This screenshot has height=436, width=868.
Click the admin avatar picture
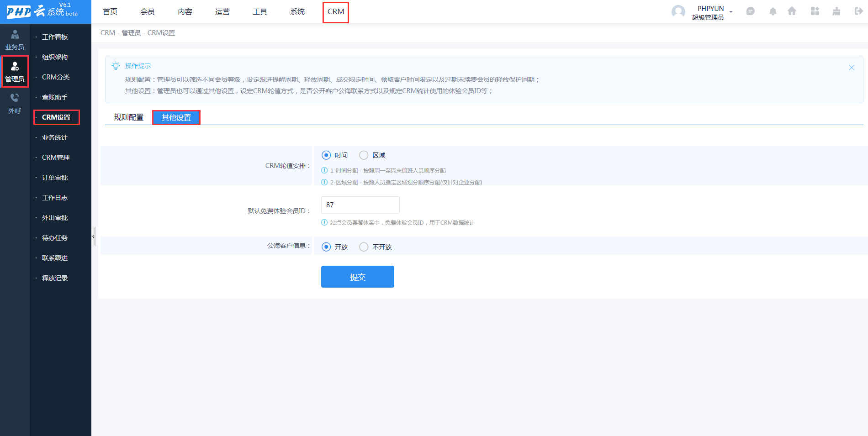pyautogui.click(x=678, y=11)
